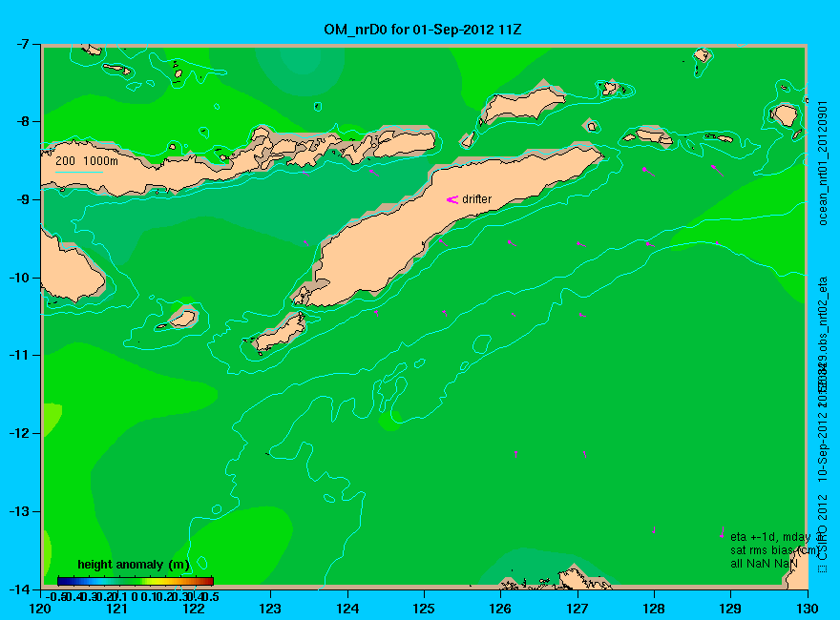
Task: Click the '200 1000m' contour legend text
Action: (87, 160)
